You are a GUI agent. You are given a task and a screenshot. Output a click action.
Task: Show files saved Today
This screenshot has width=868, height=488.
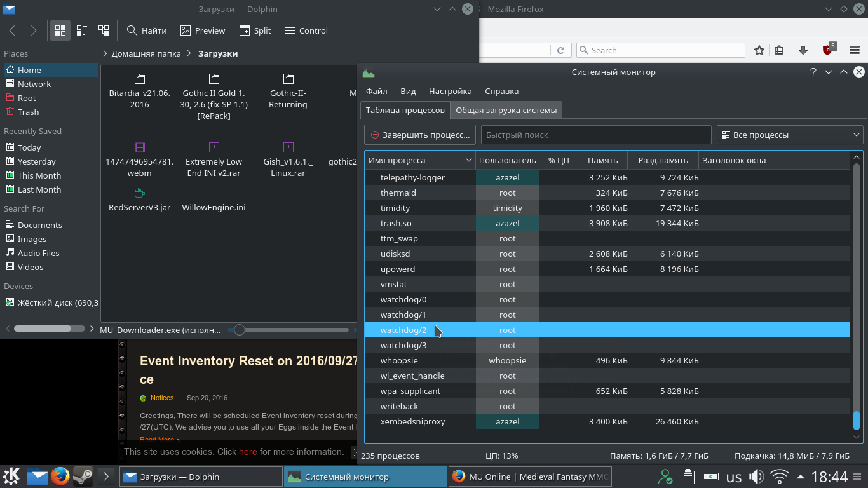[51, 147]
